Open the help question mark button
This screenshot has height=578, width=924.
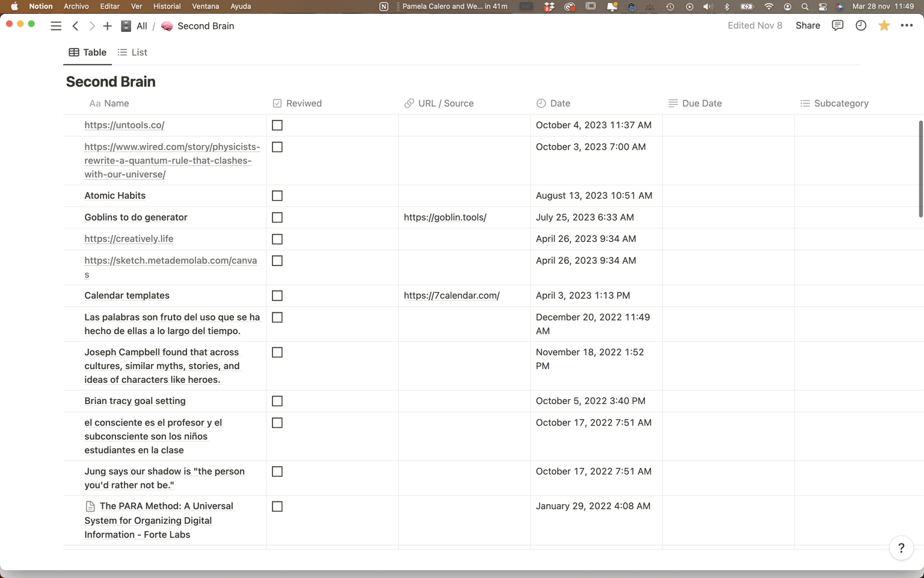point(901,548)
